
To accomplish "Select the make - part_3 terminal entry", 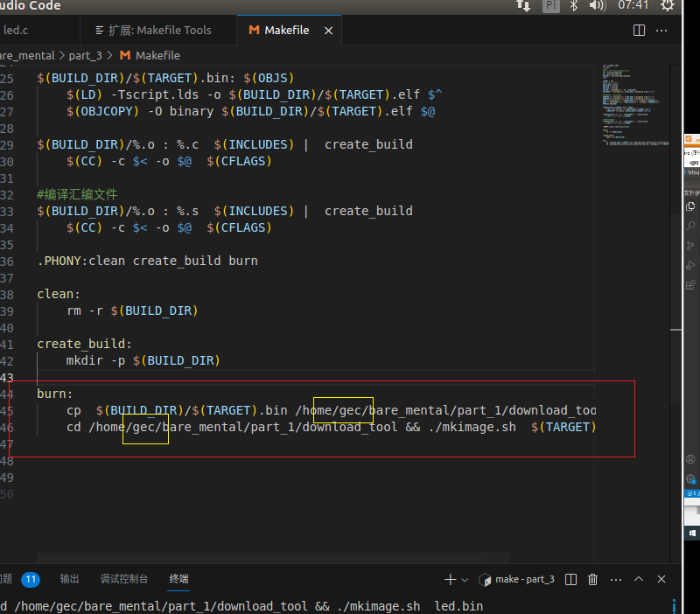I will (x=520, y=579).
